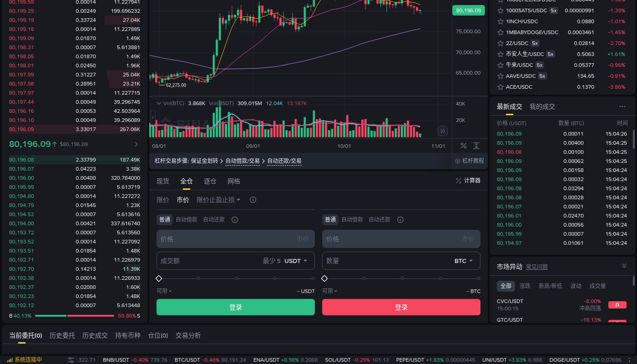The width and height of the screenshot is (637, 364).
Task: Open the BTC unit dropdown in 数量 field
Action: pyautogui.click(x=464, y=261)
